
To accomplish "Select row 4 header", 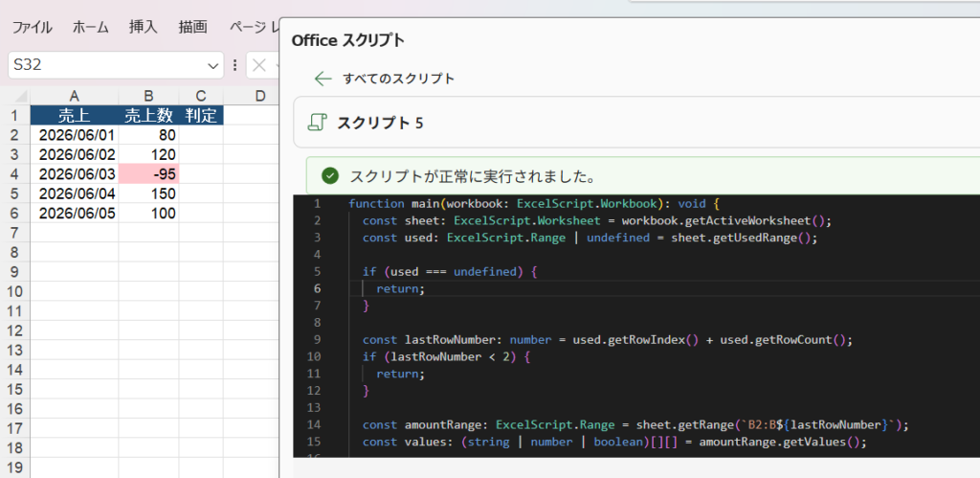I will 16,174.
